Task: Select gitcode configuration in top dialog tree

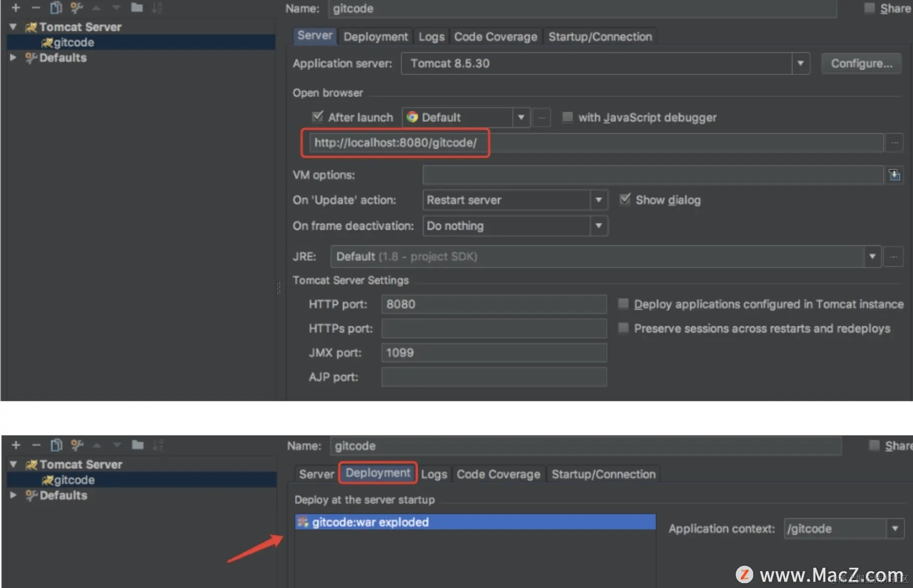Action: [x=141, y=42]
